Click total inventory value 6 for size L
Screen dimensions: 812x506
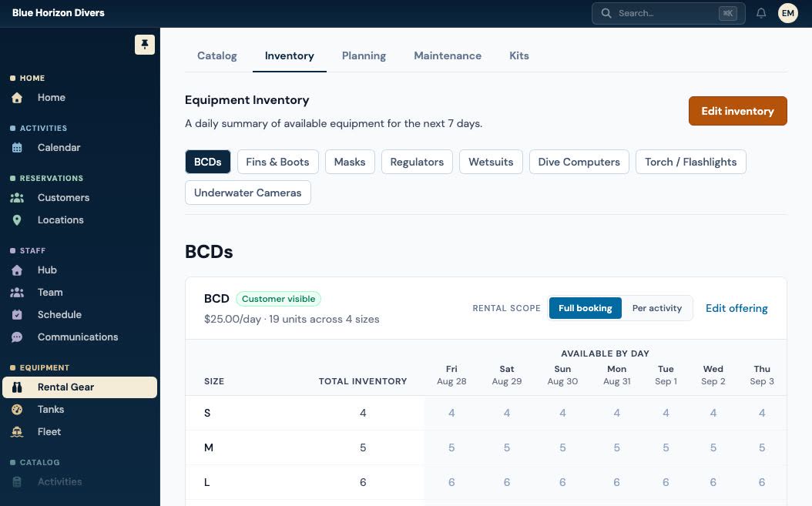363,483
